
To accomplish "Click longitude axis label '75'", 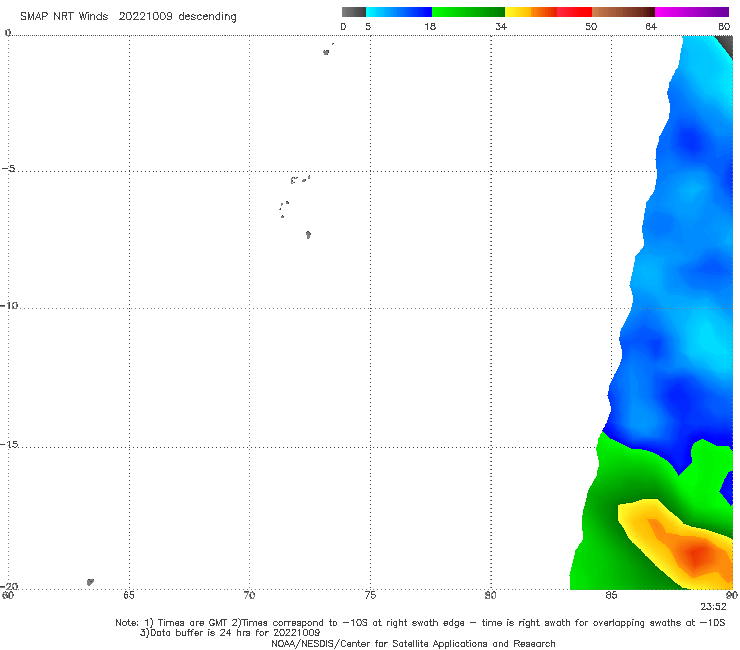I will tap(370, 595).
